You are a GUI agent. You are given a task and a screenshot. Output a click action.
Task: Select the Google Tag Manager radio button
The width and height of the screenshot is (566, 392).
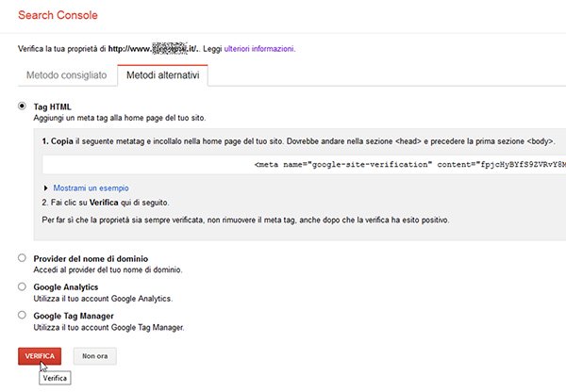(x=22, y=315)
